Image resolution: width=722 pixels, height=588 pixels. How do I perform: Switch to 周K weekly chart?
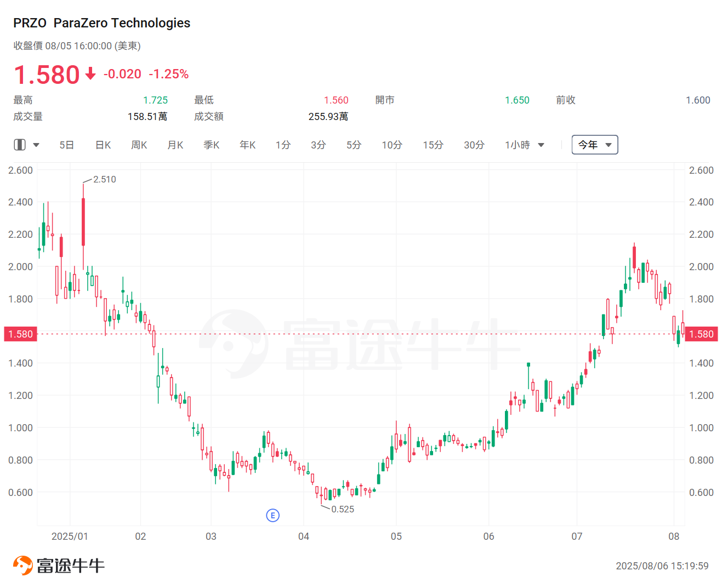[x=139, y=145]
